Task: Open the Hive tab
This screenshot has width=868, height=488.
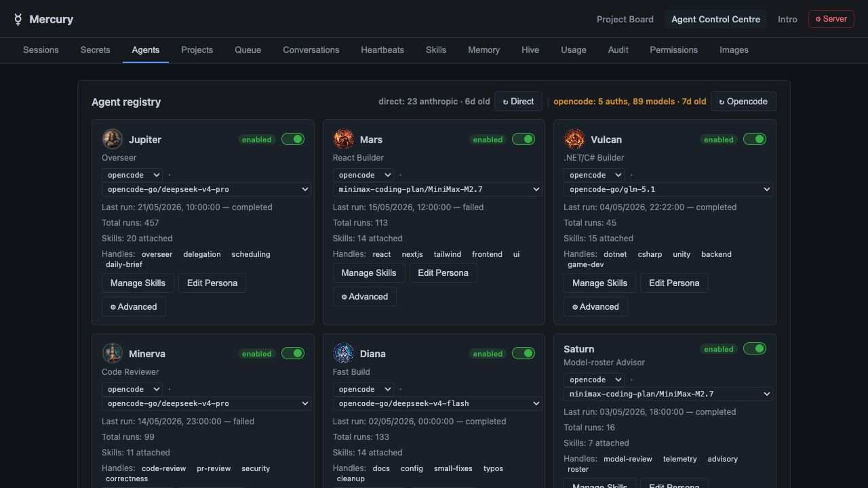Action: (x=530, y=49)
